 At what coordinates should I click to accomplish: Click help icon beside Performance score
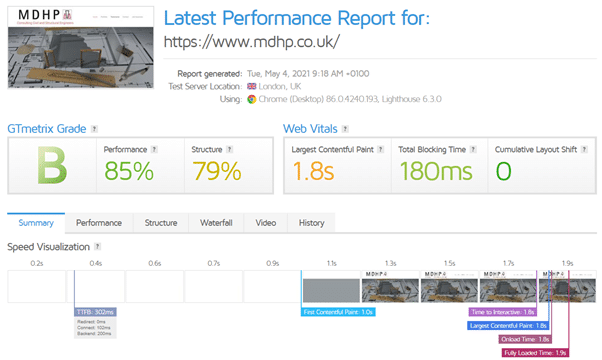154,149
